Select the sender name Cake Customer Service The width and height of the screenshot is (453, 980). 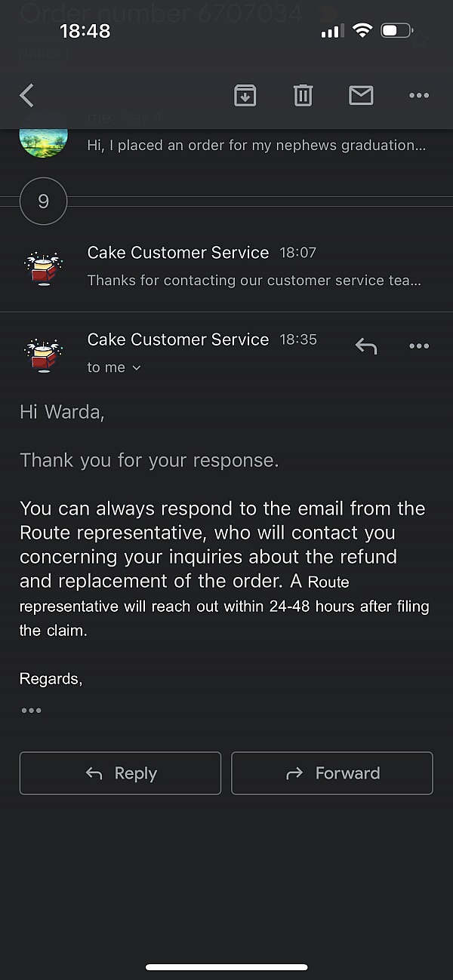(178, 339)
